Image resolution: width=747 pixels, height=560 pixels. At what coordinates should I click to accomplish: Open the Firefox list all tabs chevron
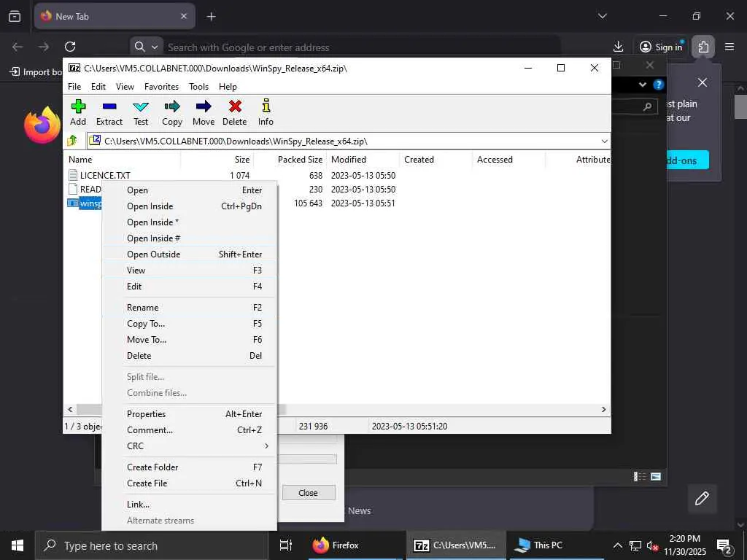[602, 16]
